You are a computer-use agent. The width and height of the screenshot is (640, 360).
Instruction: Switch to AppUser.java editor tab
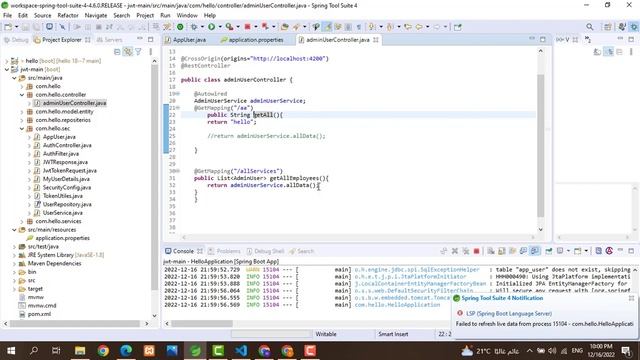point(185,40)
